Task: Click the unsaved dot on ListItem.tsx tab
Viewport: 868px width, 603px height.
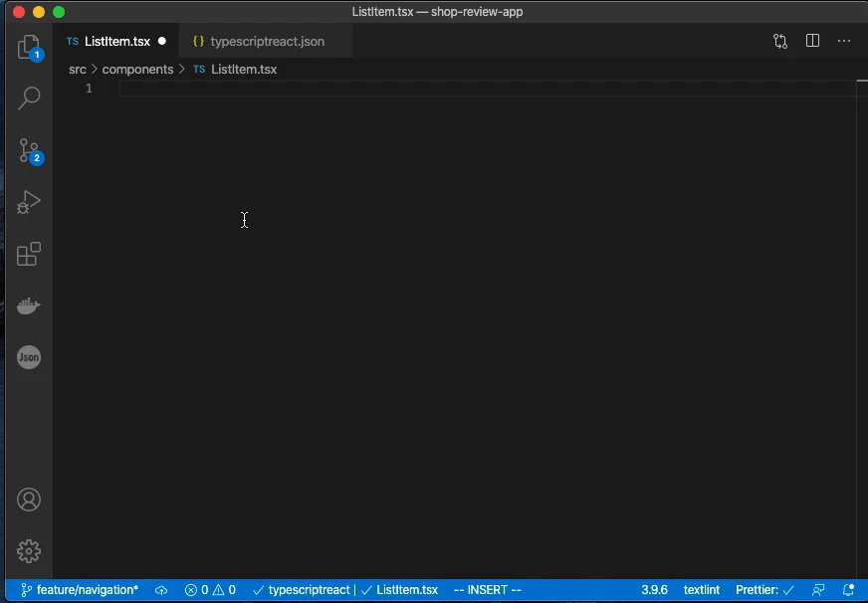Action: (162, 41)
